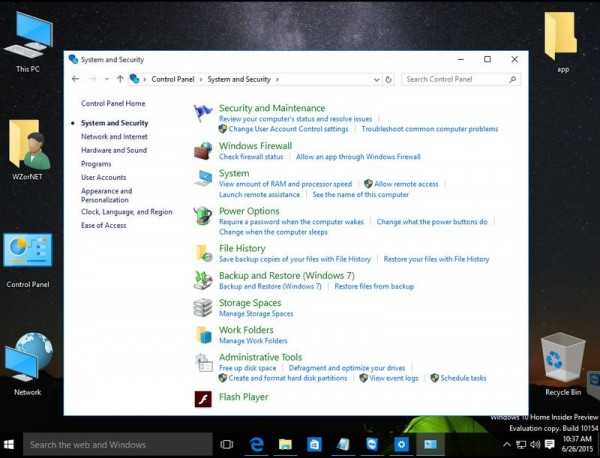Viewport: 600px width, 458px height.
Task: Refresh the Control Panel view
Action: pos(388,80)
